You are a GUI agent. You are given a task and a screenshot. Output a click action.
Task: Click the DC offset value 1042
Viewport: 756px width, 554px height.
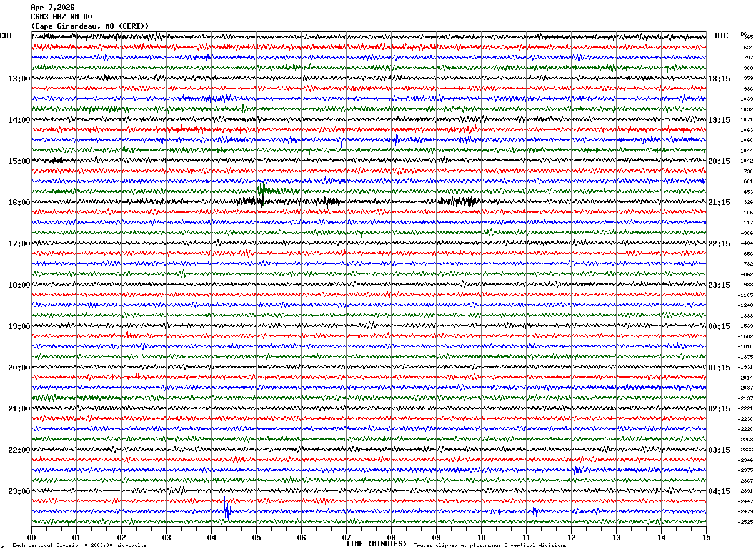747,161
